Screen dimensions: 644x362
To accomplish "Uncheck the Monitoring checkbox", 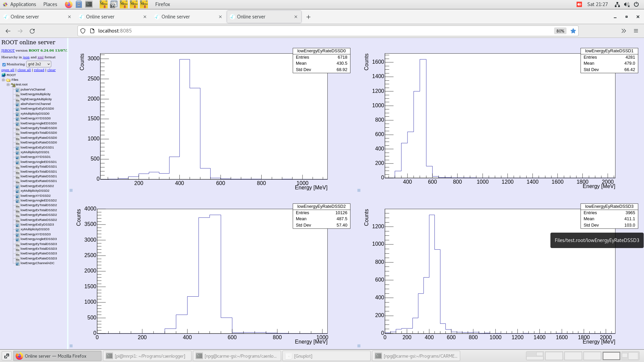I will (4, 65).
